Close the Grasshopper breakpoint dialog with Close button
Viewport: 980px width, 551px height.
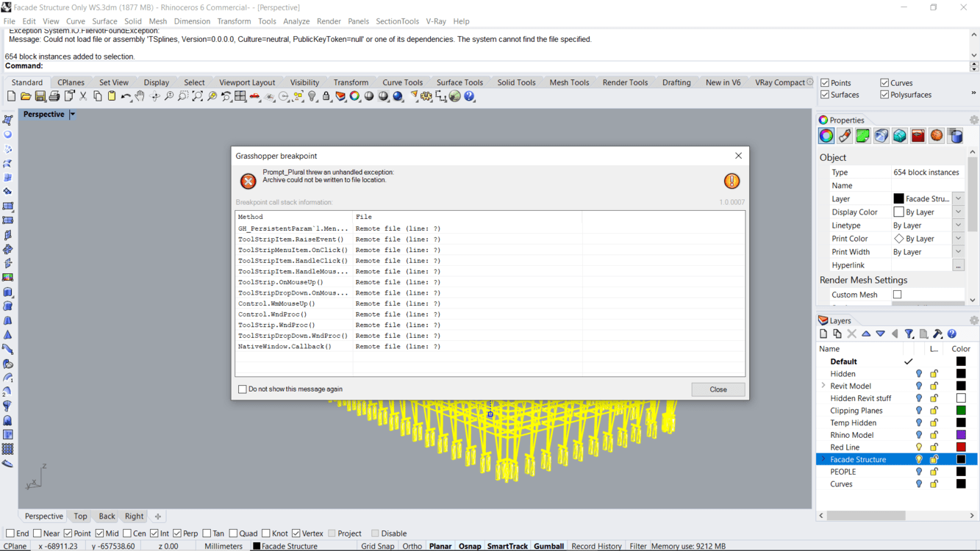pos(718,389)
